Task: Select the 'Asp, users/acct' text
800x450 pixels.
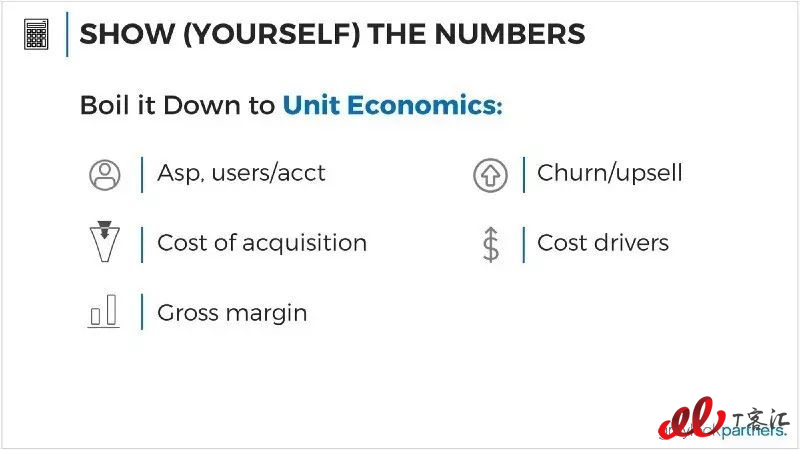Action: click(x=241, y=173)
